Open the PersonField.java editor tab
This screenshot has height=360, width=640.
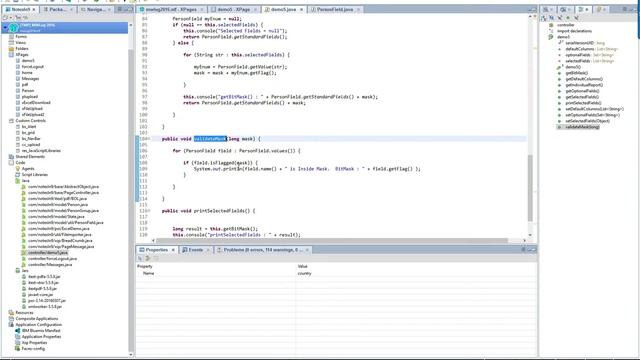tap(334, 9)
